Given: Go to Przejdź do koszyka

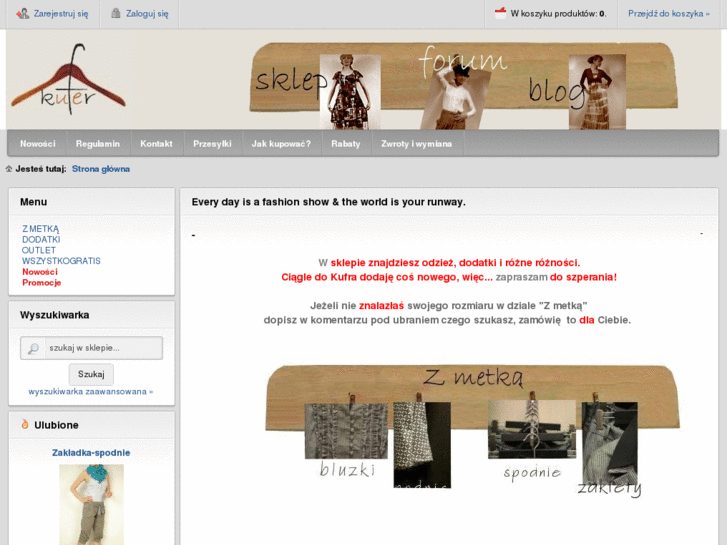Looking at the screenshot, I should coord(669,14).
